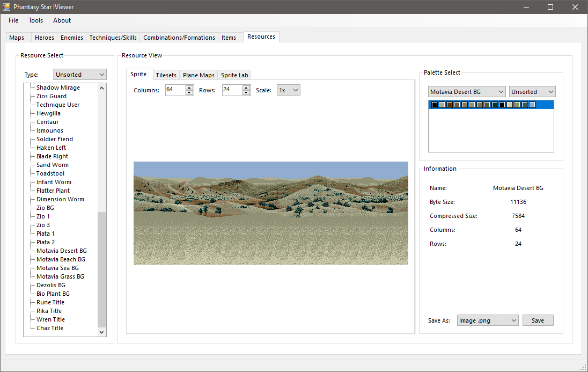The image size is (588, 372).
Task: Select the Resources tab
Action: tap(261, 37)
